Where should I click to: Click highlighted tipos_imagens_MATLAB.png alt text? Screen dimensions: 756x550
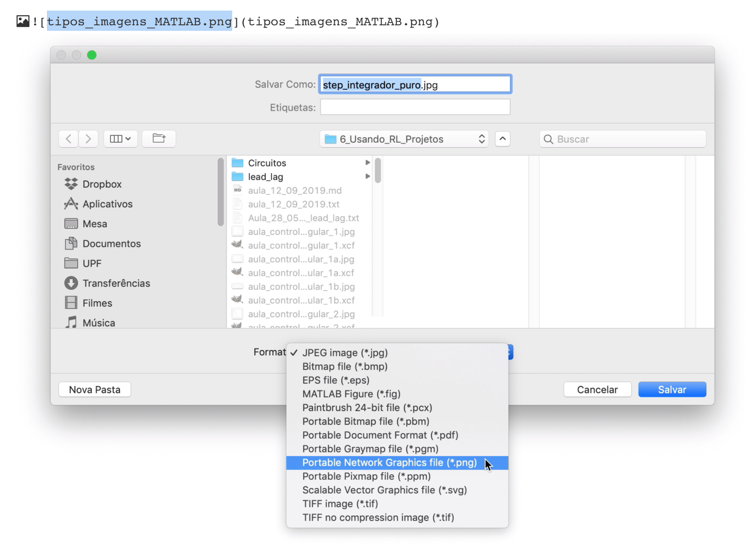click(x=139, y=21)
